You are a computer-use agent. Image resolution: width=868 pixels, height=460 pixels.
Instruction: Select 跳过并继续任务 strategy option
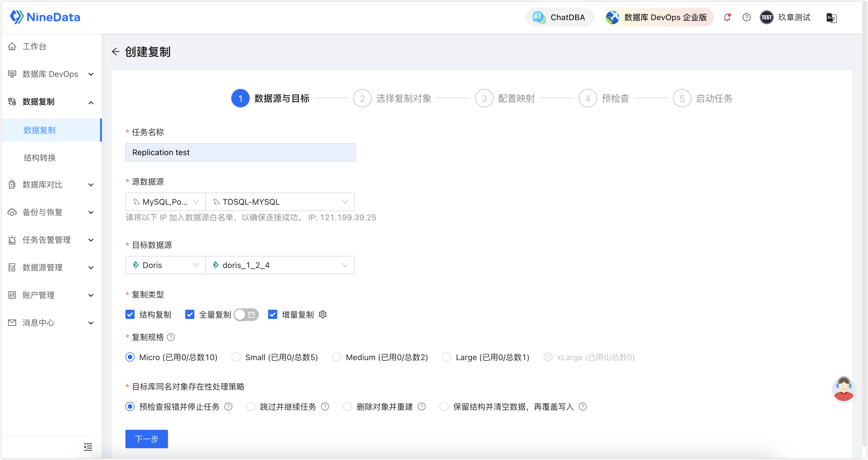(x=250, y=406)
